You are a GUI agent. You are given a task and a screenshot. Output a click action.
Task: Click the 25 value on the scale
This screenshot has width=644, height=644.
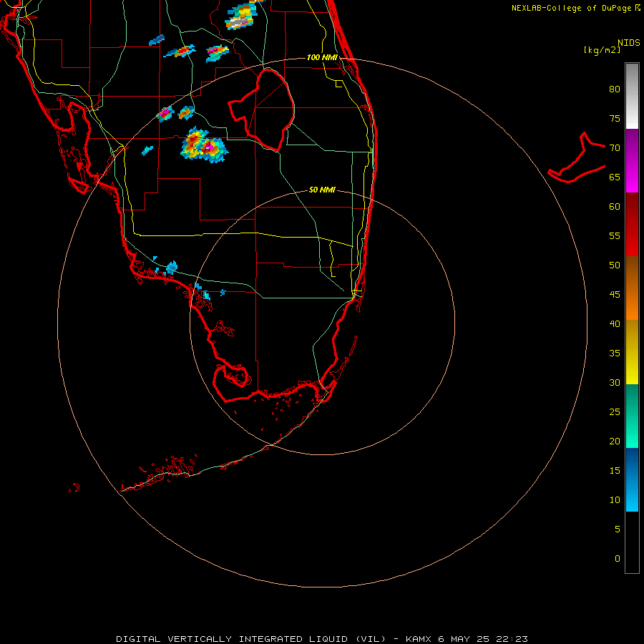point(615,412)
